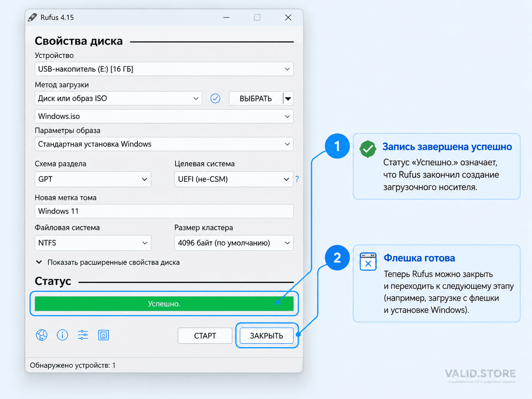Click the Свойства диска heading

point(79,41)
